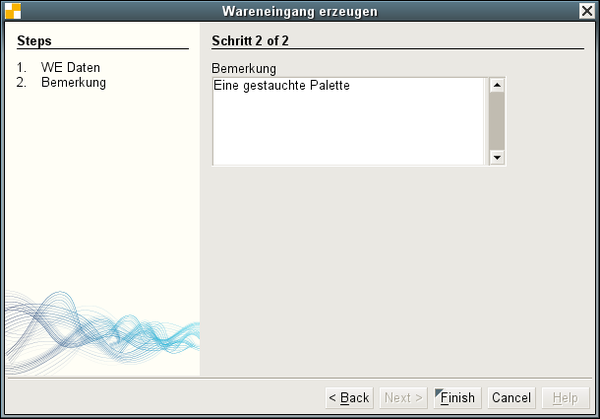Click the Finish button
The image size is (600, 419).
pos(457,398)
